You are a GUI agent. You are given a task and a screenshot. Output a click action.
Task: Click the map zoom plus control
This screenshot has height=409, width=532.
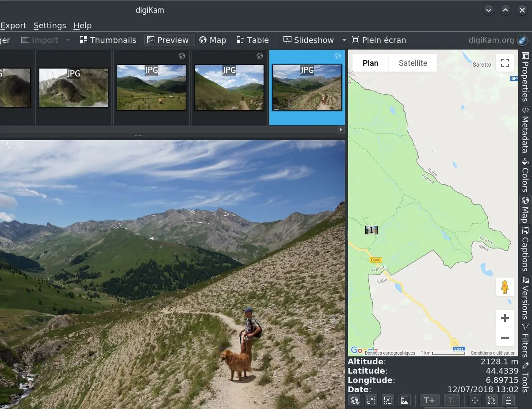tap(505, 317)
